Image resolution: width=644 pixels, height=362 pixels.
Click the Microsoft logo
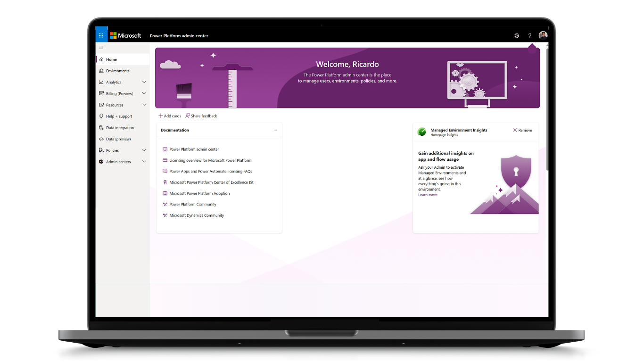tap(125, 35)
